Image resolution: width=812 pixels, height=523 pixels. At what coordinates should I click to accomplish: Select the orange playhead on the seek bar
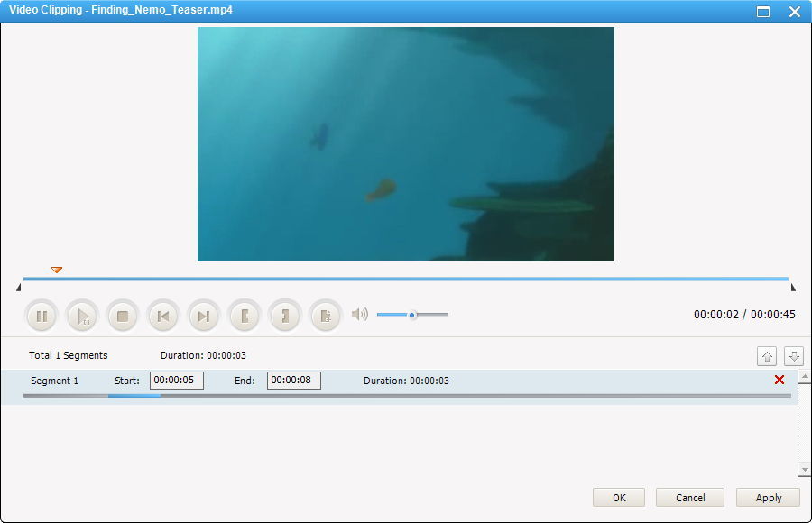[x=56, y=270]
